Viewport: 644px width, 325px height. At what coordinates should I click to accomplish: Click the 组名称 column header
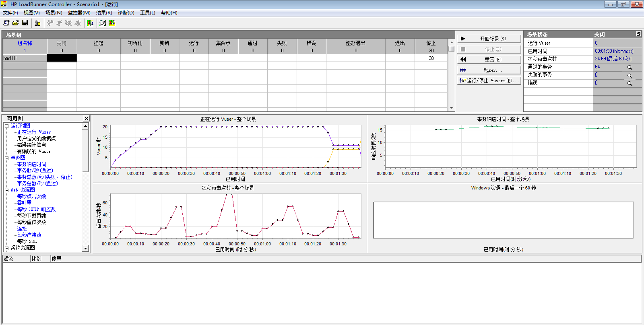click(25, 46)
